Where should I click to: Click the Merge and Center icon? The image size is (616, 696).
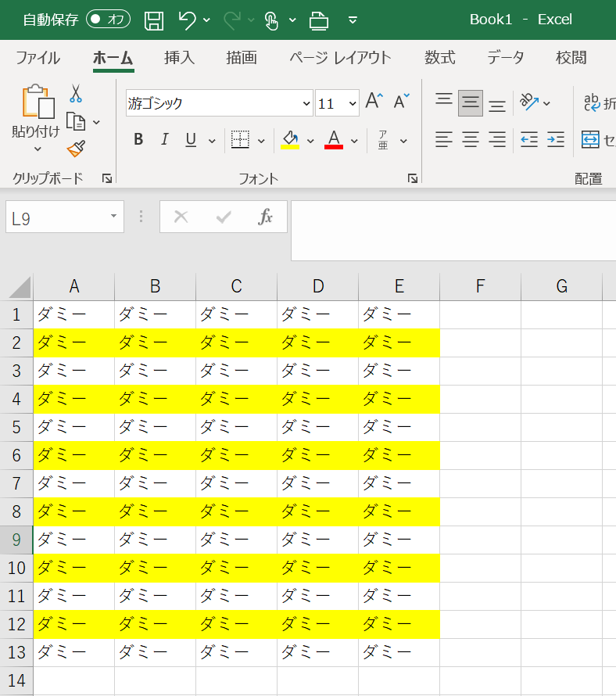coord(590,140)
